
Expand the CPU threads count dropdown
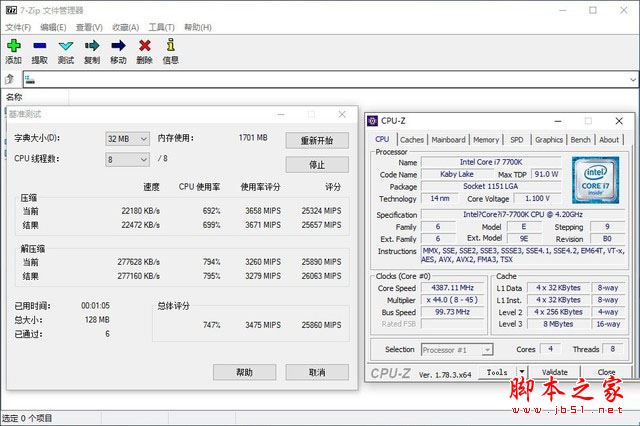click(x=127, y=160)
